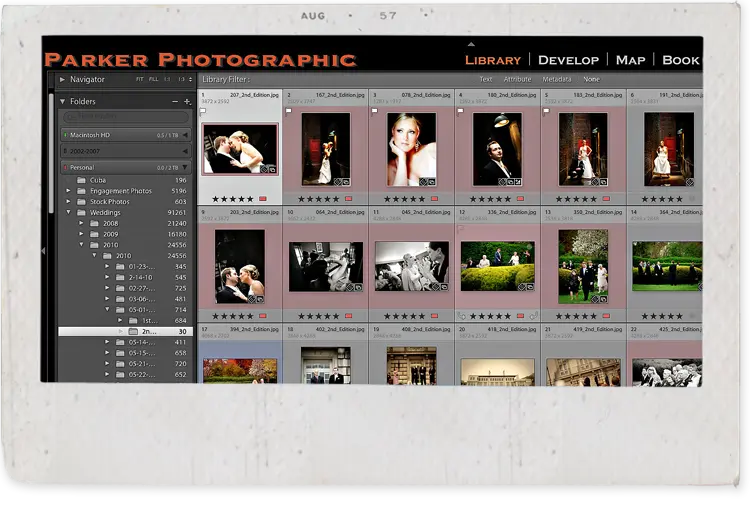Collapse left panel using edge arrow
This screenshot has height=510, width=750.
click(x=44, y=251)
